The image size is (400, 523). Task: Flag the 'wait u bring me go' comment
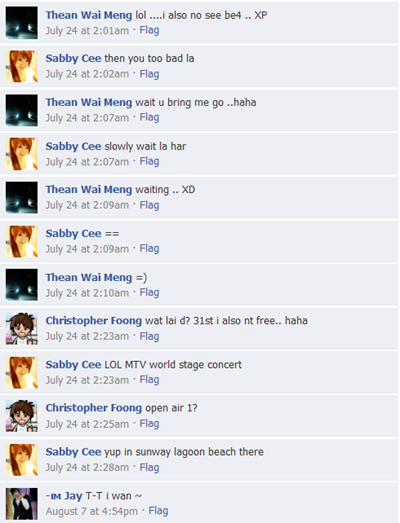click(149, 117)
